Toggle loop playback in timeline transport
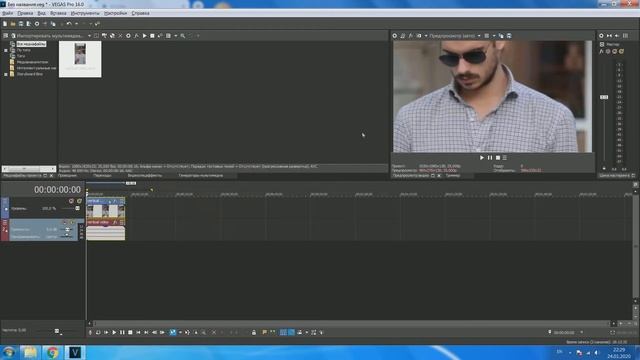The width and height of the screenshot is (640, 360). (98, 333)
